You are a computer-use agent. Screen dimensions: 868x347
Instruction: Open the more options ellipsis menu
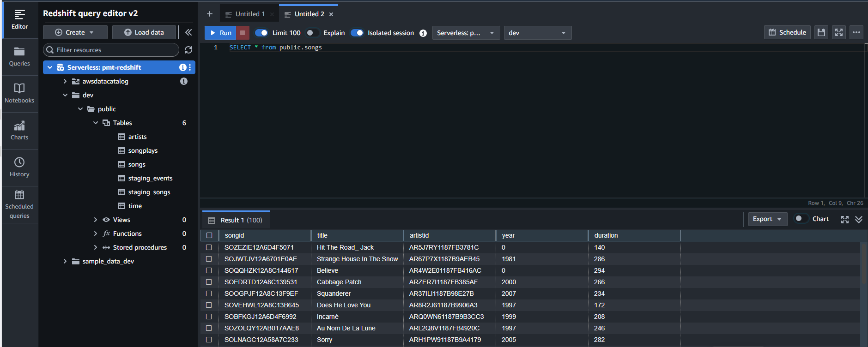pos(856,32)
